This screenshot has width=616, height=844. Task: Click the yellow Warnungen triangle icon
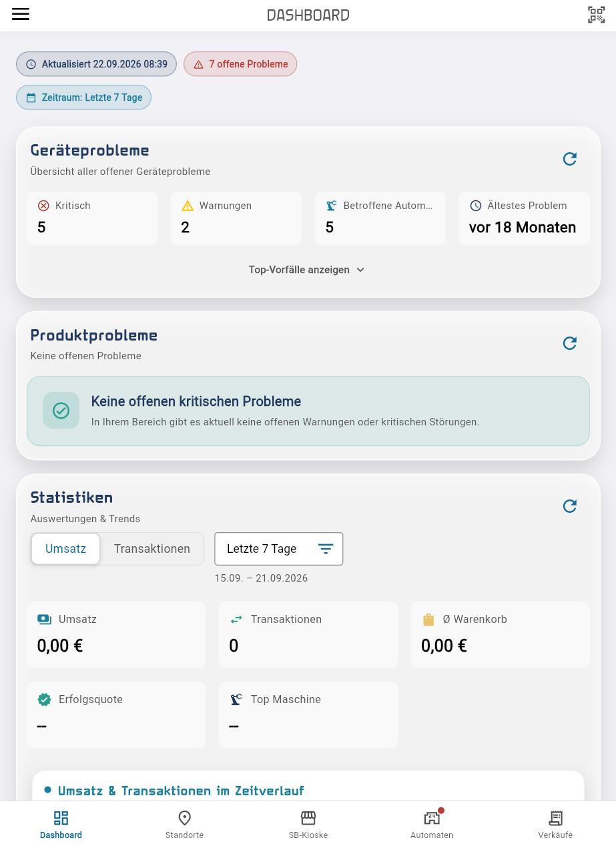click(188, 206)
